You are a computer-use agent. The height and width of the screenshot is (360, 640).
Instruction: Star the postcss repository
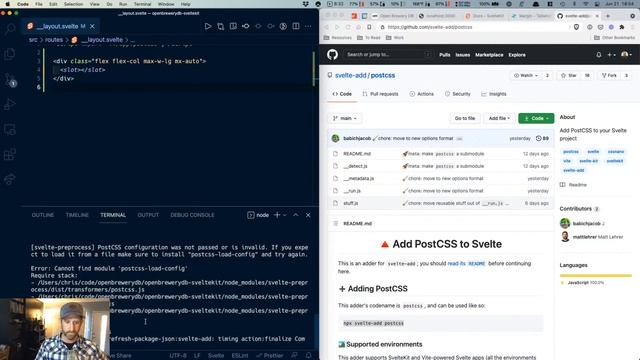[x=569, y=76]
